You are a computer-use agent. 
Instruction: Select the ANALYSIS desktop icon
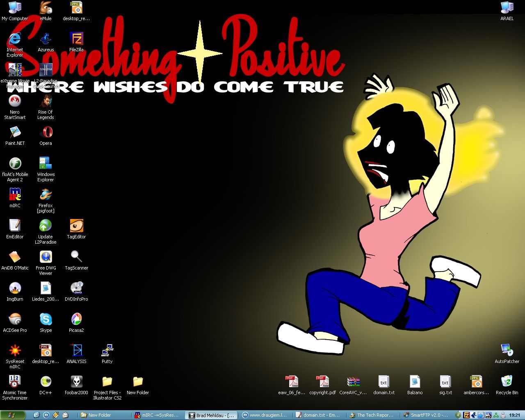click(76, 354)
